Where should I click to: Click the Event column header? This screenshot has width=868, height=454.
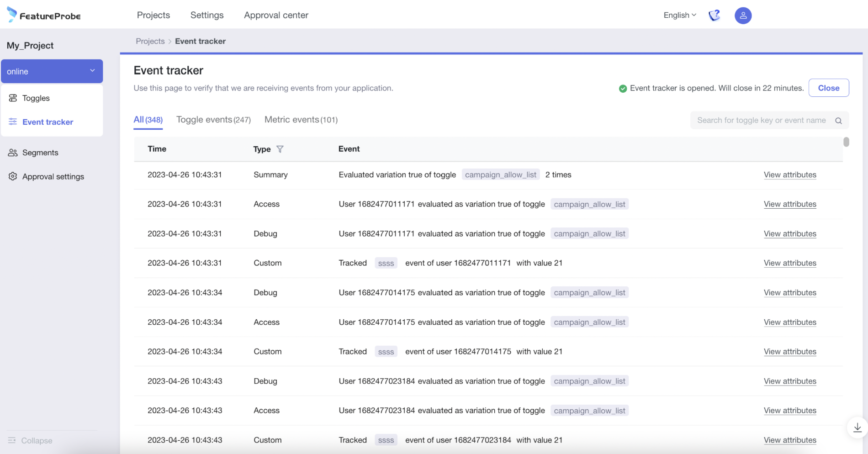349,149
